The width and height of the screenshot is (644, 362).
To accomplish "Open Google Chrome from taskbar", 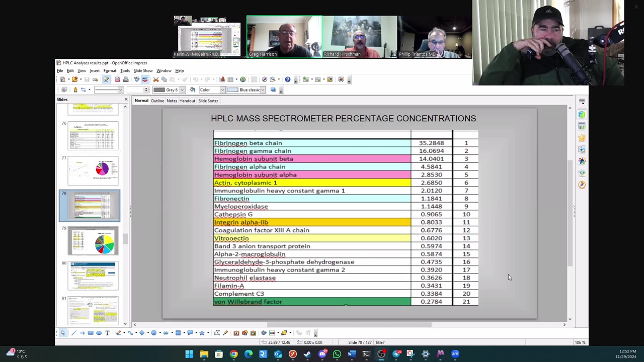I will point(233,354).
